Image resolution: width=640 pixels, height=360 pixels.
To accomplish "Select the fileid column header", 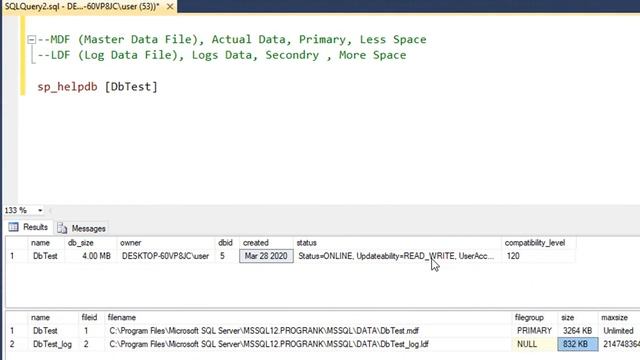I will coord(91,318).
